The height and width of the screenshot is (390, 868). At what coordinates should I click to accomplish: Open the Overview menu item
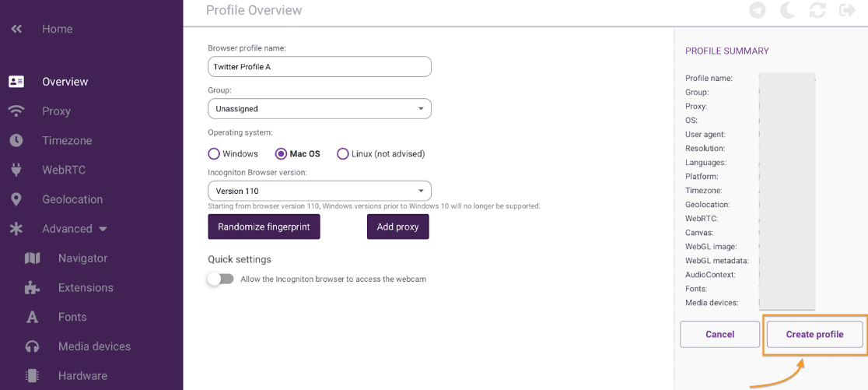[65, 82]
